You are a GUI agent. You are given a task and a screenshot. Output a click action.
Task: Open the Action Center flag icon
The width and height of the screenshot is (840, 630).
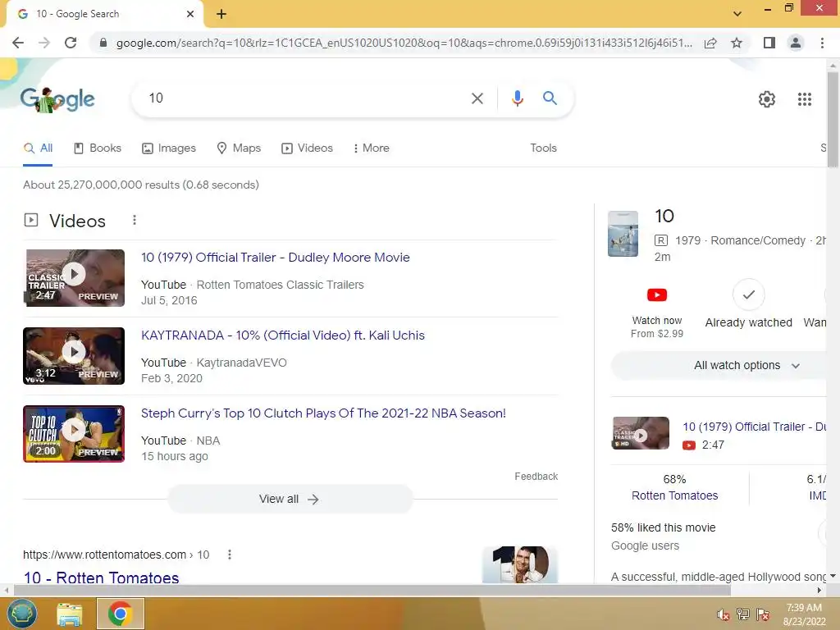[763, 614]
